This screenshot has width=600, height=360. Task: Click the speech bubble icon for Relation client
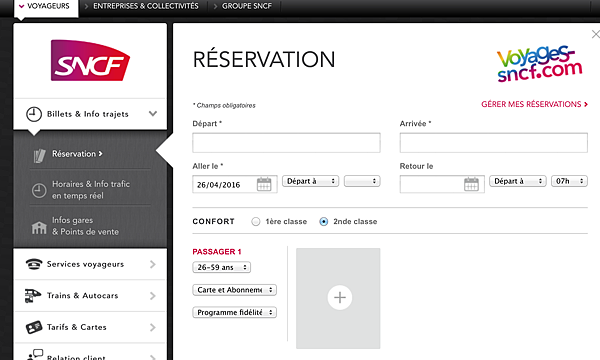tap(35, 354)
